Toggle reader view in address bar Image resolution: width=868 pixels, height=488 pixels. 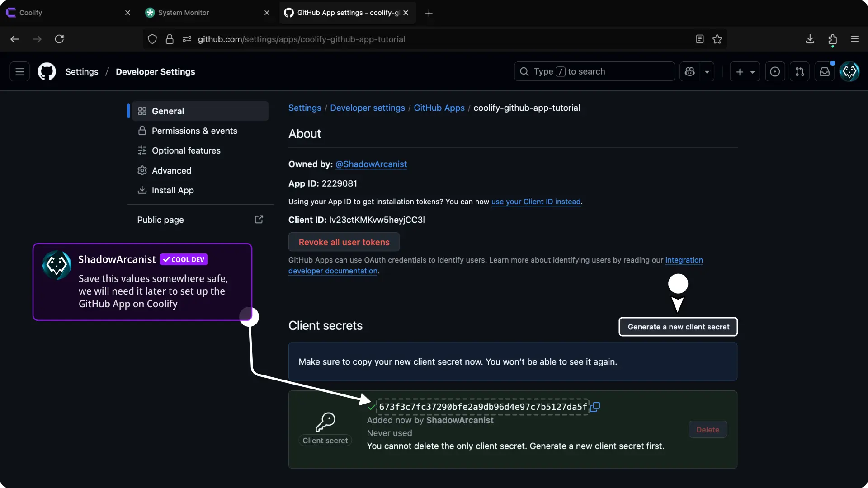[700, 39]
